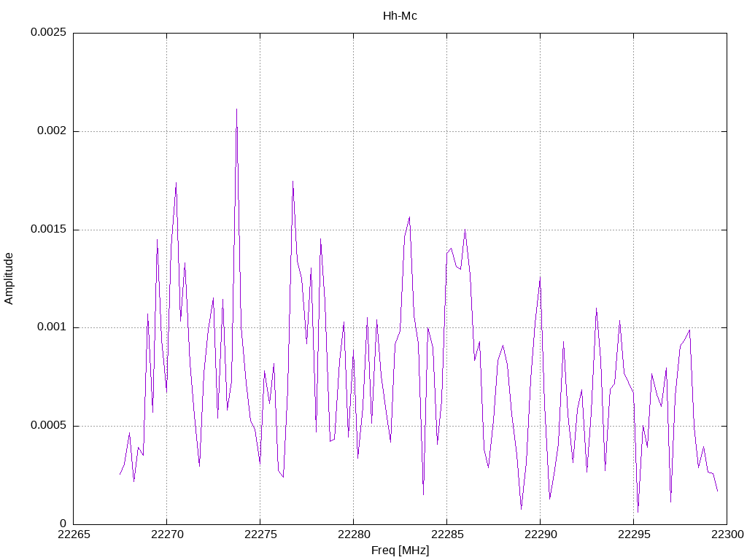Click the 22265 x-axis tick label

click(x=74, y=534)
